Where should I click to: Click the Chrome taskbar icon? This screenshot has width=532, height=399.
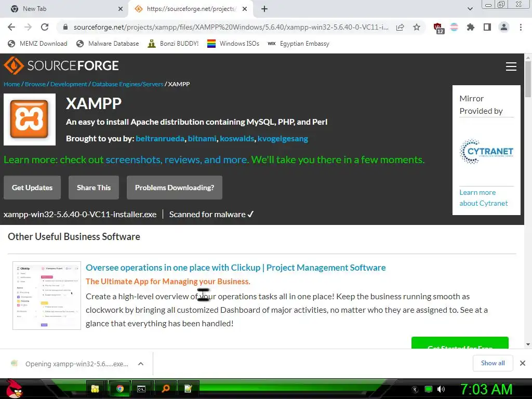(119, 389)
